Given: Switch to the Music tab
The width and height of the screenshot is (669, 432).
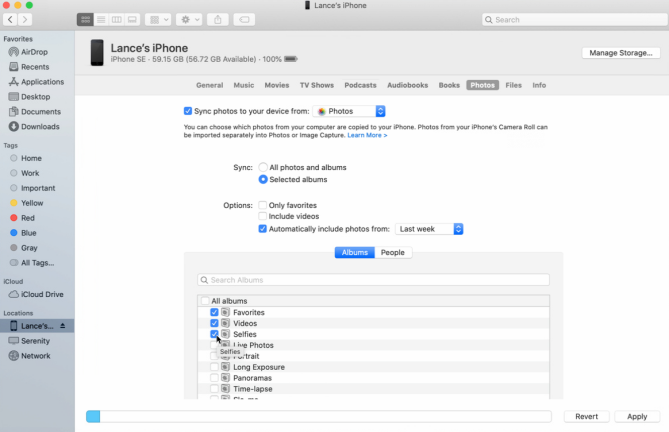Looking at the screenshot, I should tap(244, 85).
